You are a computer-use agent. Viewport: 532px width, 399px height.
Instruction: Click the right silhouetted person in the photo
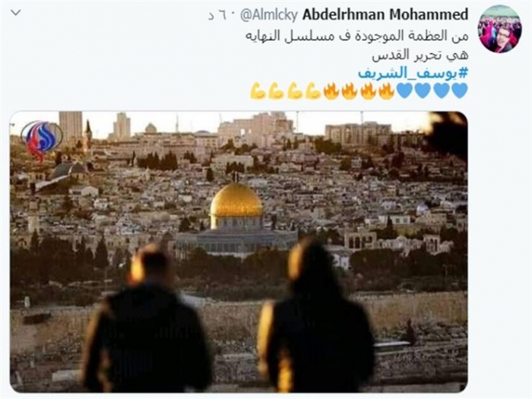coord(314,315)
